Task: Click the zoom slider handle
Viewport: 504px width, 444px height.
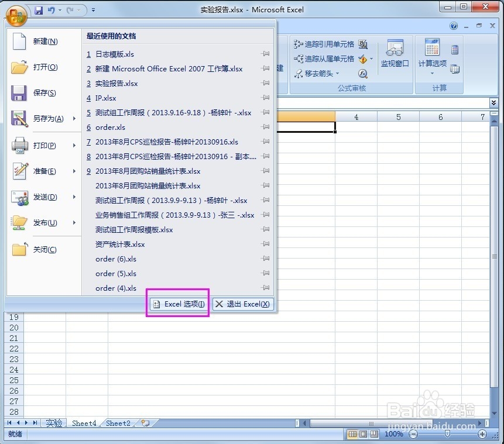Action: pos(447,434)
